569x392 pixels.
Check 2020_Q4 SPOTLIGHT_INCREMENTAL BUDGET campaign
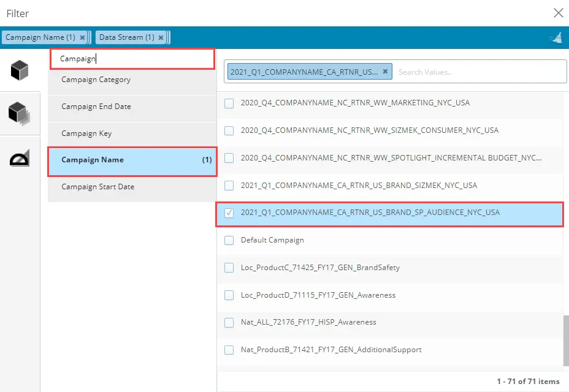[229, 158]
